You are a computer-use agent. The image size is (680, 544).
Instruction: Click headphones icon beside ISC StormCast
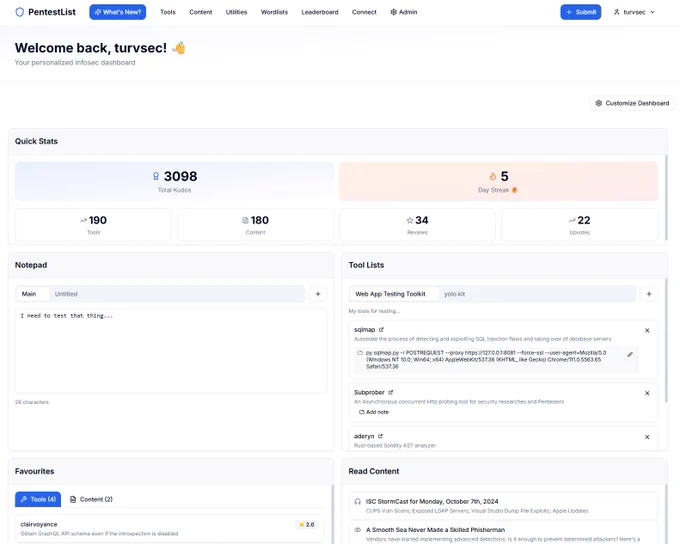pos(357,501)
